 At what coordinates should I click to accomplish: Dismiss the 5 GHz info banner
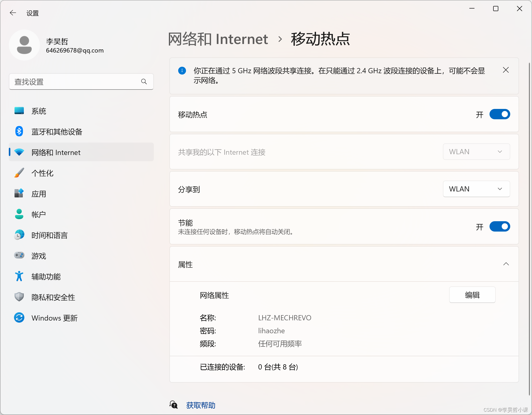(506, 70)
